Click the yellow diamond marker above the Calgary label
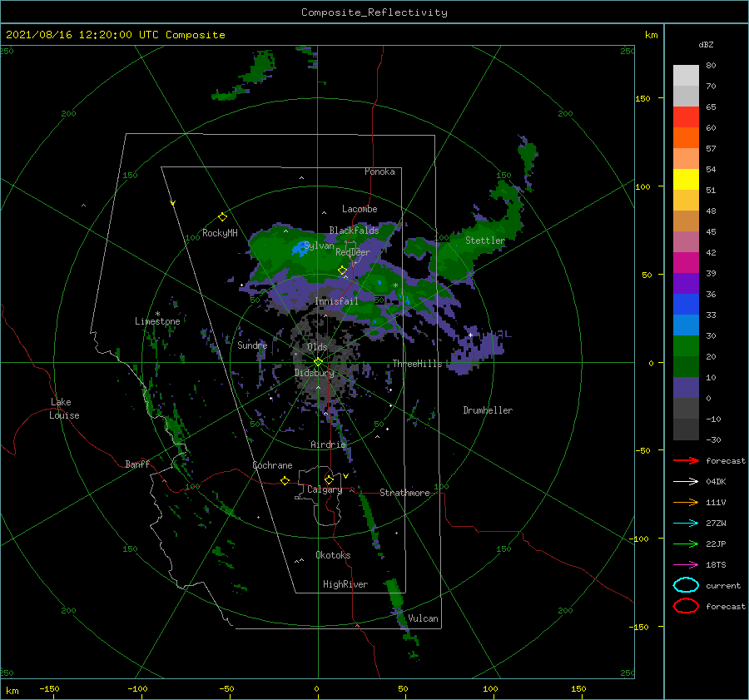 (x=329, y=479)
